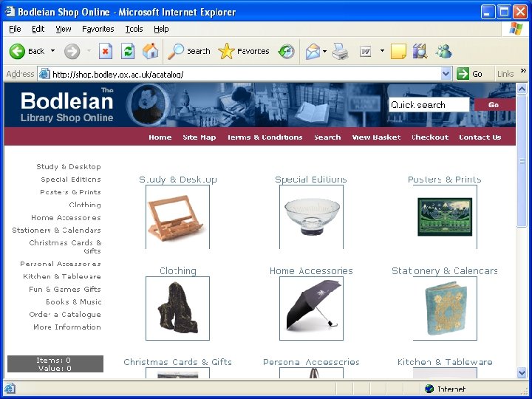Open the green Posters & Prints thumbnail
The height and width of the screenshot is (399, 532).
pos(445,216)
